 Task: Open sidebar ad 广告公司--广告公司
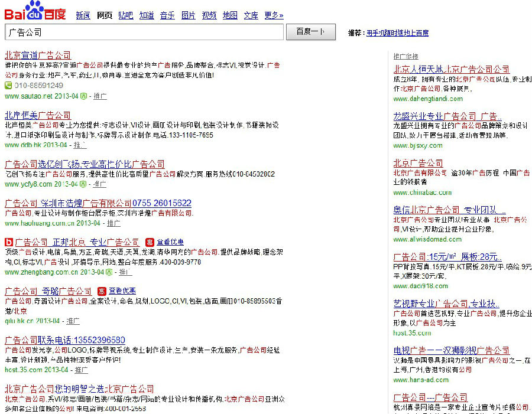pos(430,397)
